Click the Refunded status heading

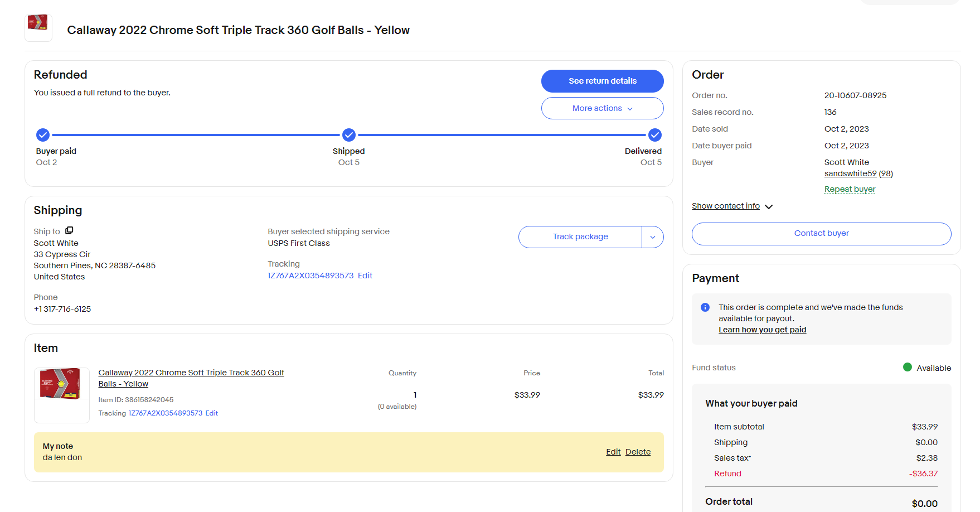[x=60, y=75]
